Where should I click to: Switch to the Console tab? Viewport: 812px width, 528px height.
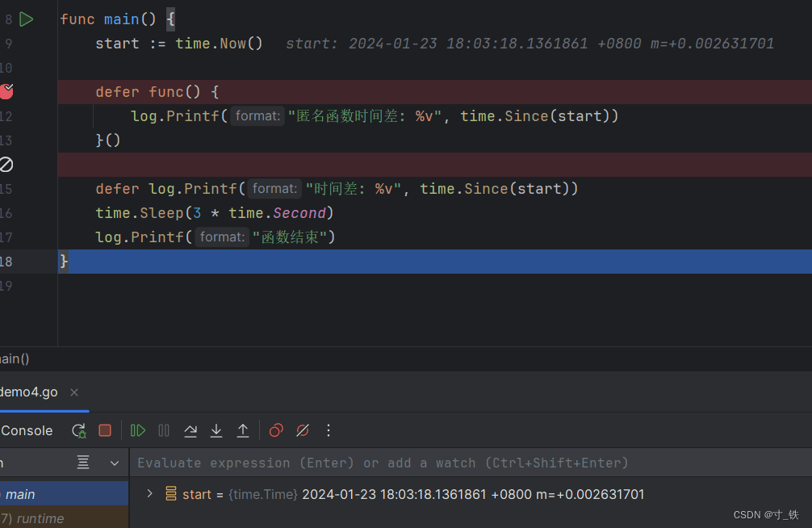pyautogui.click(x=27, y=431)
